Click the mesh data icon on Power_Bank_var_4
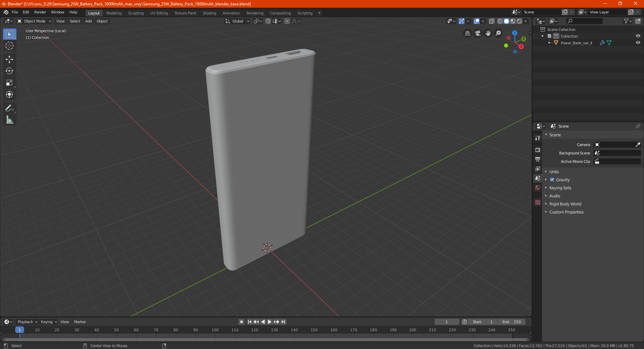644x349 pixels. (x=609, y=43)
